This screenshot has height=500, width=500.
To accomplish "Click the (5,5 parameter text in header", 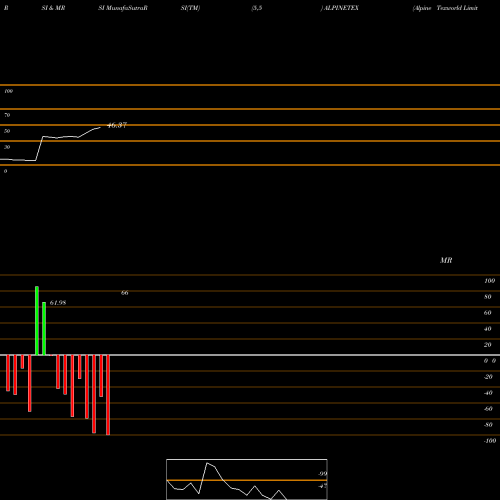I will [x=257, y=8].
